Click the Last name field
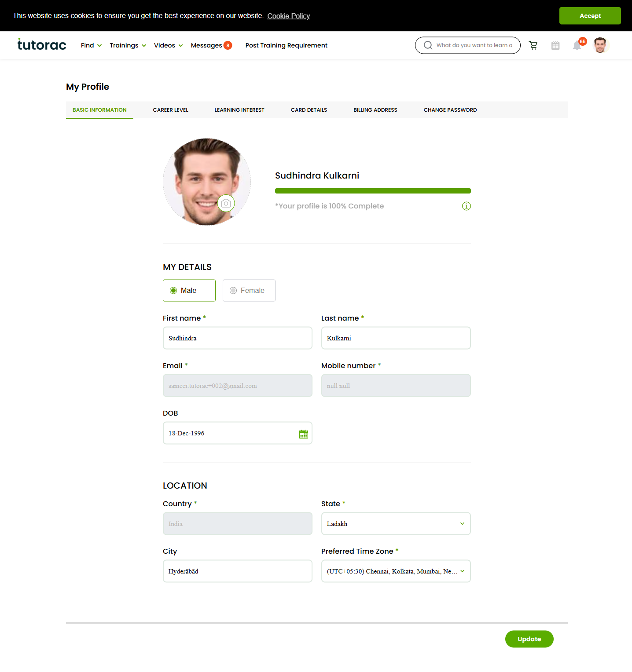The image size is (632, 672). tap(396, 338)
